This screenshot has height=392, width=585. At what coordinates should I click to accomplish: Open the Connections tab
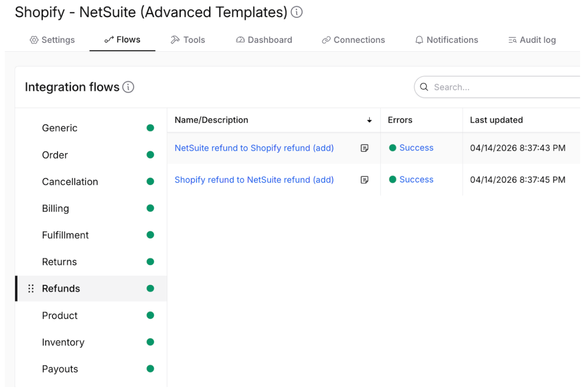(353, 40)
